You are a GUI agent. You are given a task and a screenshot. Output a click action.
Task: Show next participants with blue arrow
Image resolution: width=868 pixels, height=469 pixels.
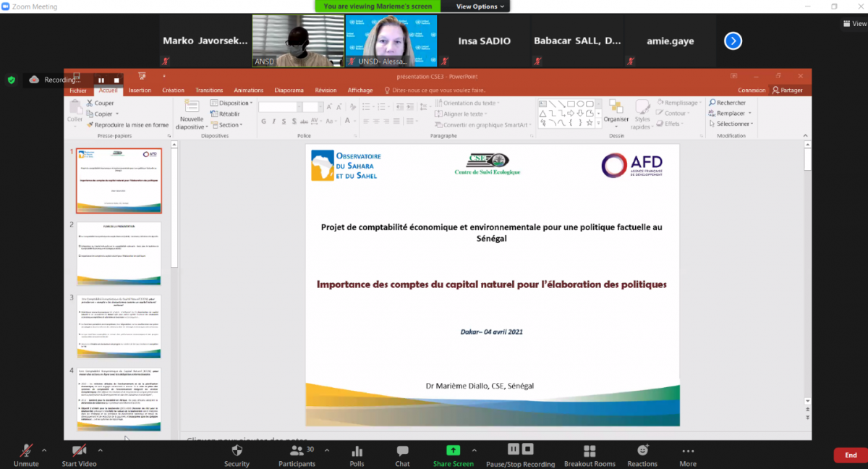[x=733, y=41]
